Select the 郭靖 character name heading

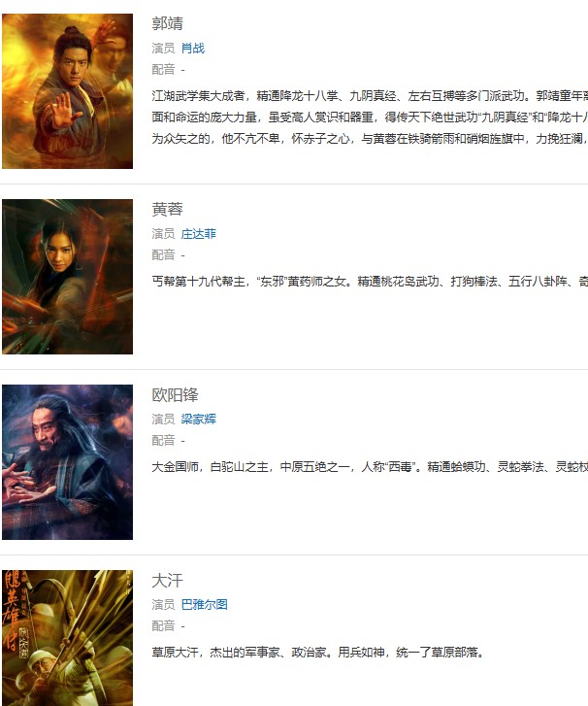point(167,23)
